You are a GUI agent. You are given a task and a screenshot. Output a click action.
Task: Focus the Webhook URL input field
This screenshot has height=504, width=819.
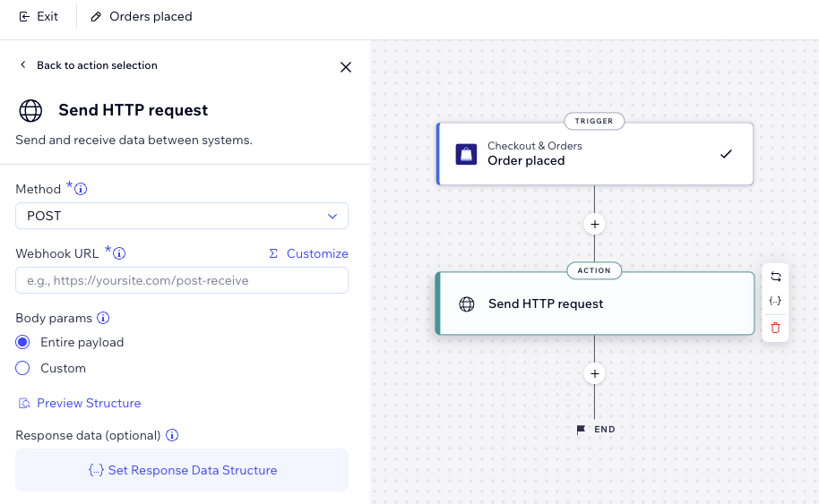click(x=182, y=281)
